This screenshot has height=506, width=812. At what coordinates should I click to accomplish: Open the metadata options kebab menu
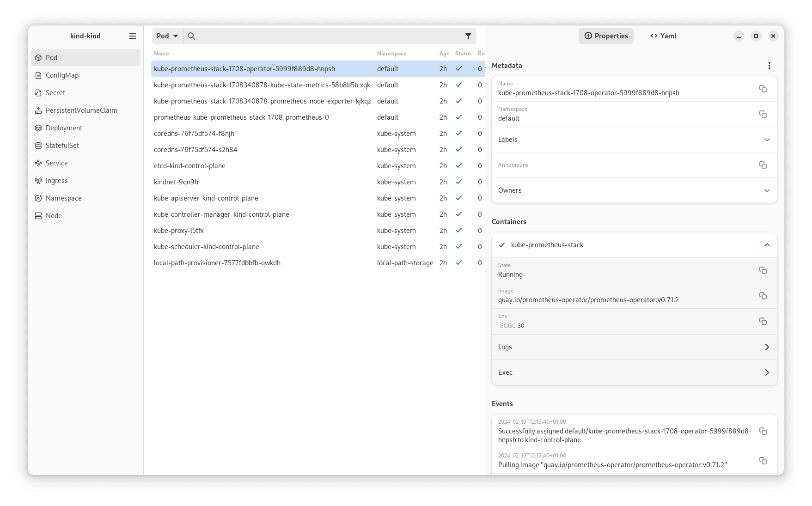pos(769,65)
